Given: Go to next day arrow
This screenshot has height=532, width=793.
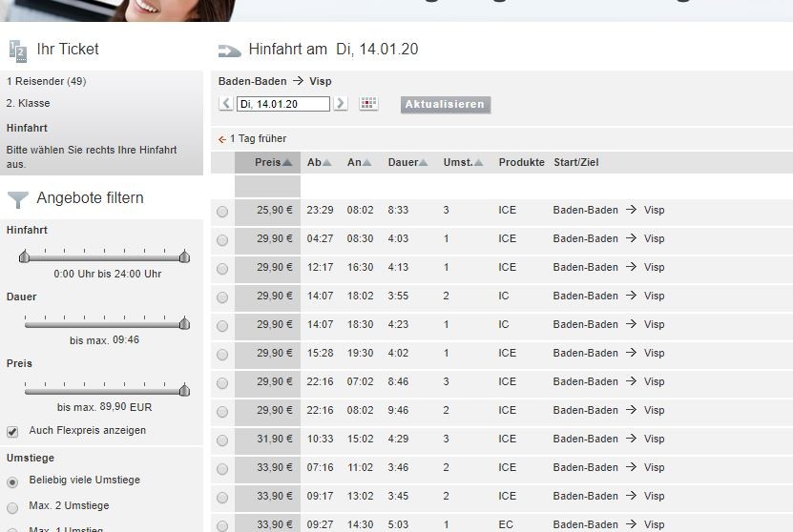Looking at the screenshot, I should [x=341, y=104].
